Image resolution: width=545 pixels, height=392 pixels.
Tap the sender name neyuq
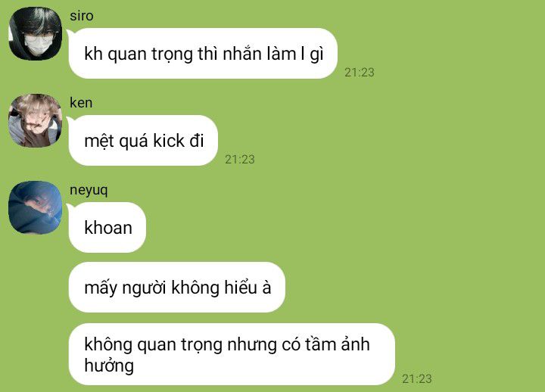tap(89, 190)
